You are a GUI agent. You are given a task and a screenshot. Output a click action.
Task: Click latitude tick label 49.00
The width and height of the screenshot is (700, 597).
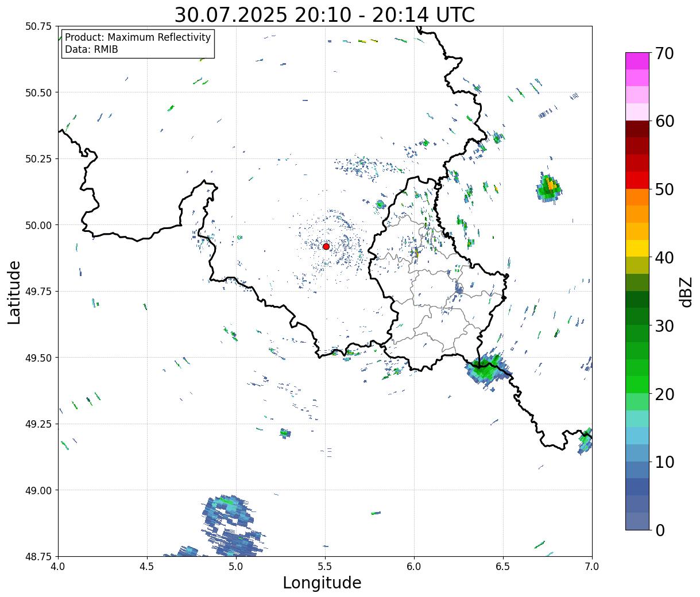click(38, 490)
